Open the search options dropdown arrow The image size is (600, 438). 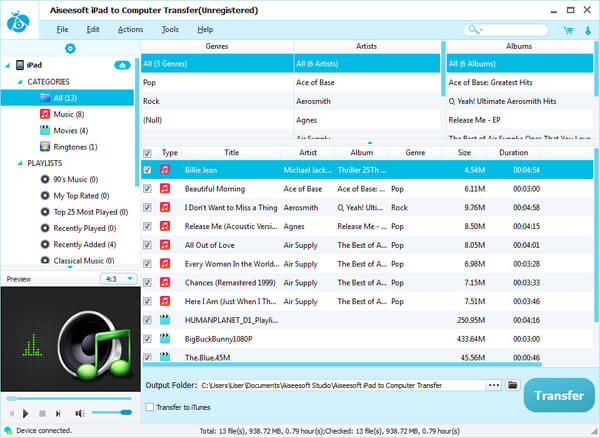click(x=481, y=30)
